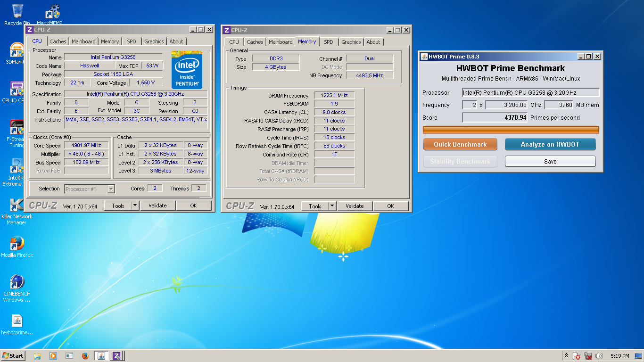
Task: Click Tools button in left CPU-Z window
Action: click(x=118, y=206)
